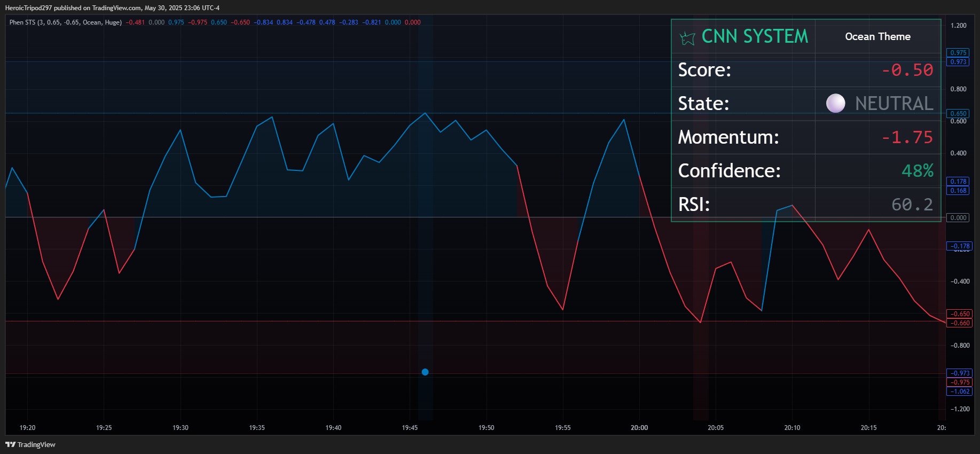Click the blue dot marker near 19:45

(x=425, y=372)
